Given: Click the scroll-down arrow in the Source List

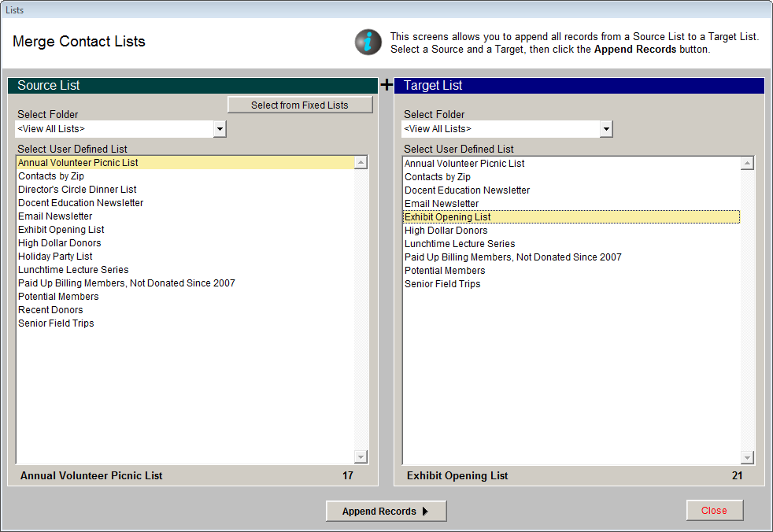Looking at the screenshot, I should click(x=361, y=456).
